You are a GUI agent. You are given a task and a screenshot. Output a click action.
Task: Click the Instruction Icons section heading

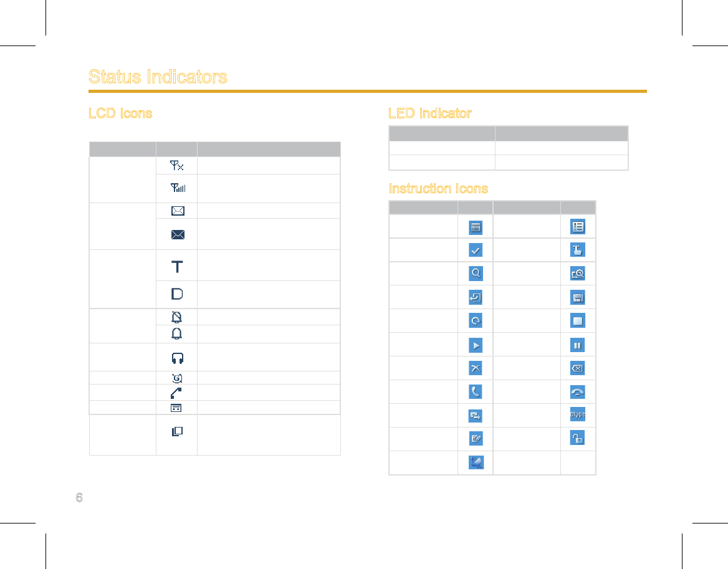438,188
